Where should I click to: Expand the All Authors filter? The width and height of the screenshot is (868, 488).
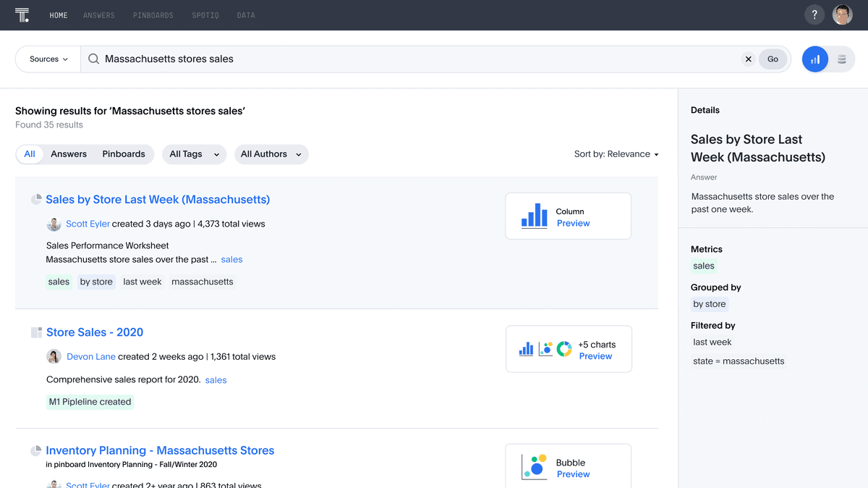271,154
